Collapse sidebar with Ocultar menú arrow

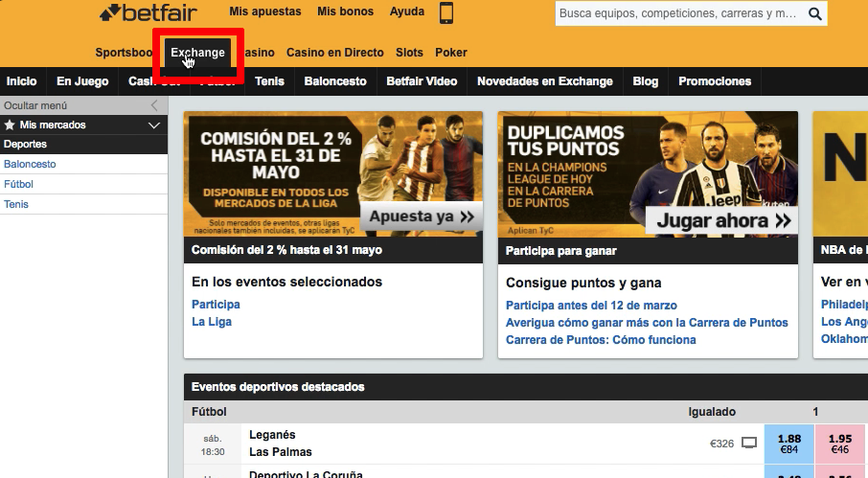[154, 105]
